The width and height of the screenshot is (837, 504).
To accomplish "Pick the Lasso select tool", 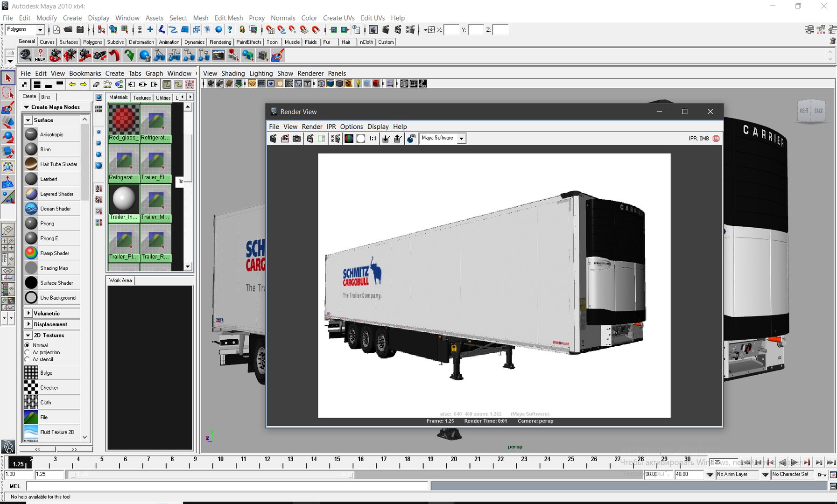I will [x=8, y=93].
